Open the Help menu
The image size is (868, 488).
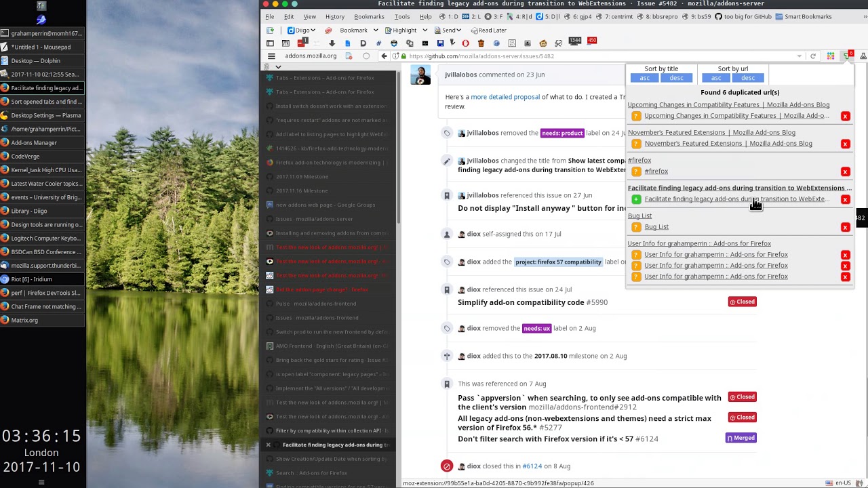tap(426, 16)
